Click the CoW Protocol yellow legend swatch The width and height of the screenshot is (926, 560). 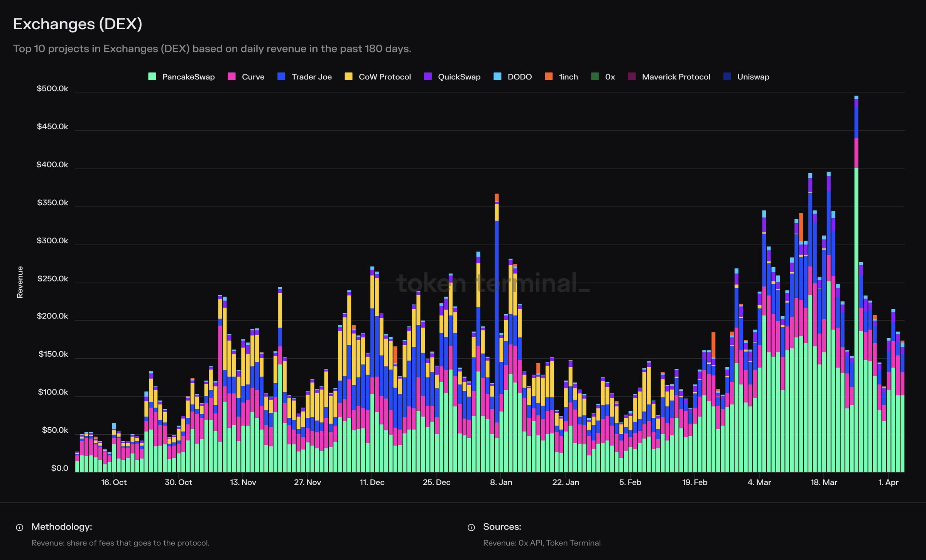click(x=348, y=76)
